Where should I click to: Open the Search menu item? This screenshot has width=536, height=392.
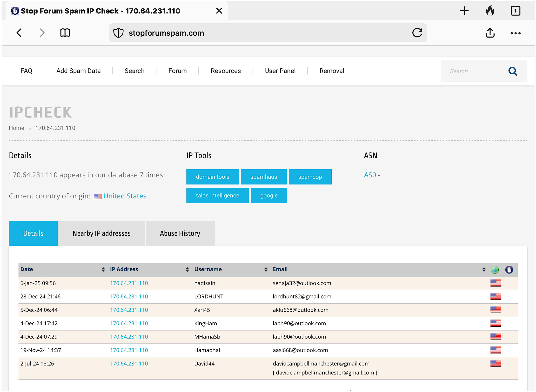pyautogui.click(x=134, y=71)
